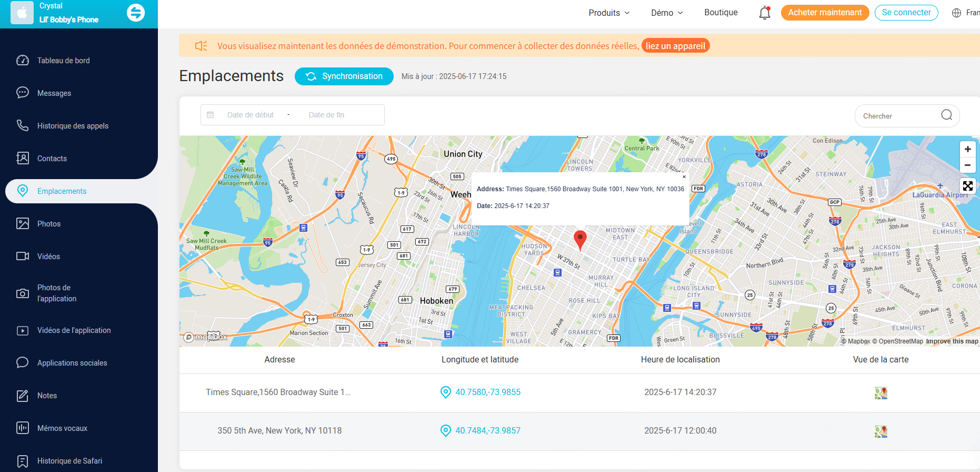Click the Mémos vocaux waveform icon

23,428
